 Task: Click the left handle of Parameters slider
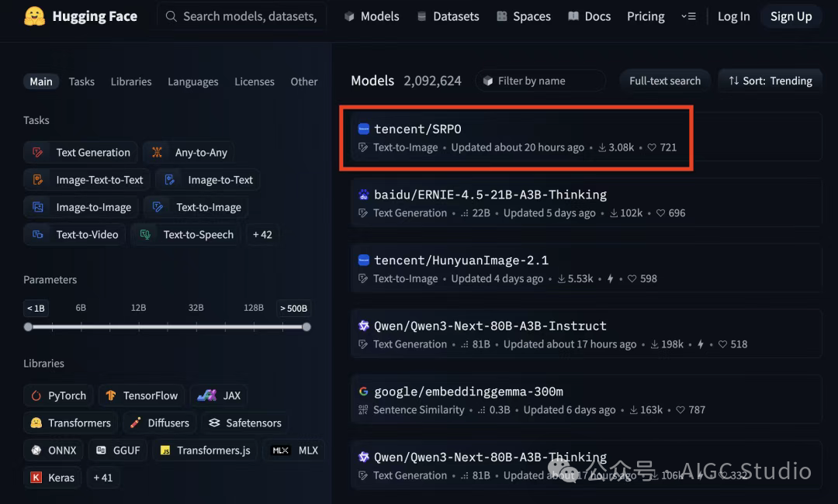28,326
